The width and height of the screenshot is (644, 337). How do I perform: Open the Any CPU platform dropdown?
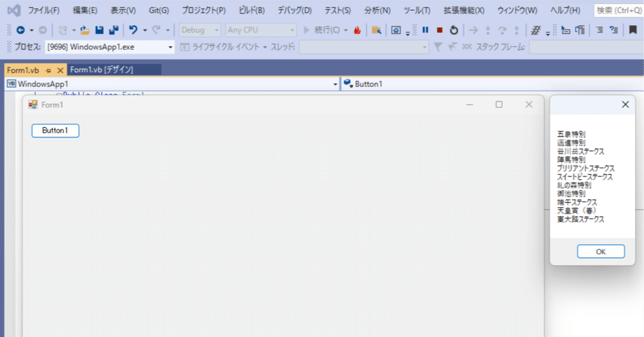[x=261, y=30]
